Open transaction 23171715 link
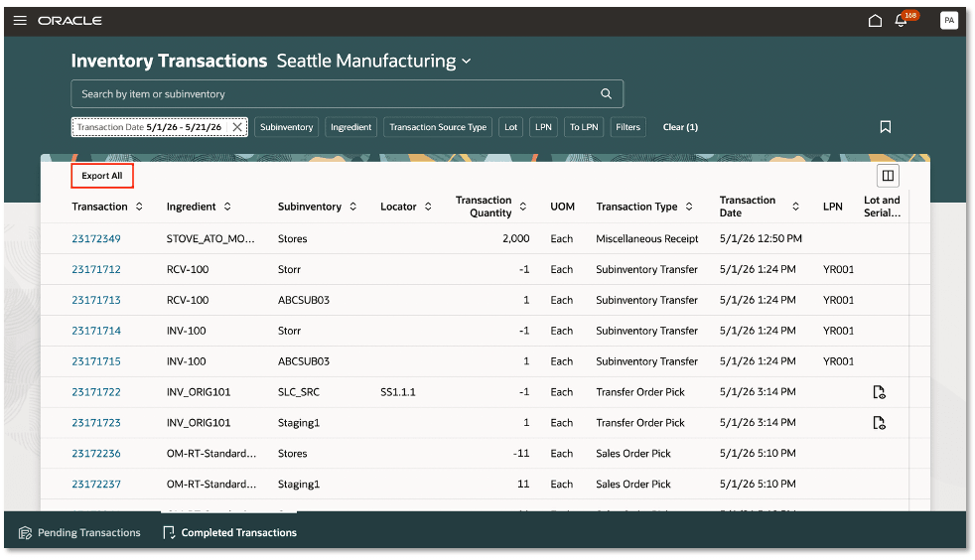This screenshot has width=975, height=560. pos(96,361)
